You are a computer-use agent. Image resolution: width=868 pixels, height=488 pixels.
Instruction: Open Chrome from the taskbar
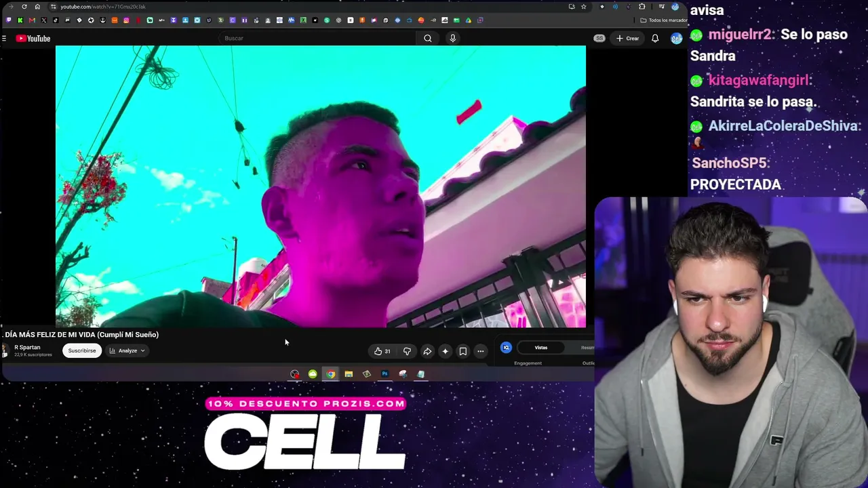coord(330,374)
